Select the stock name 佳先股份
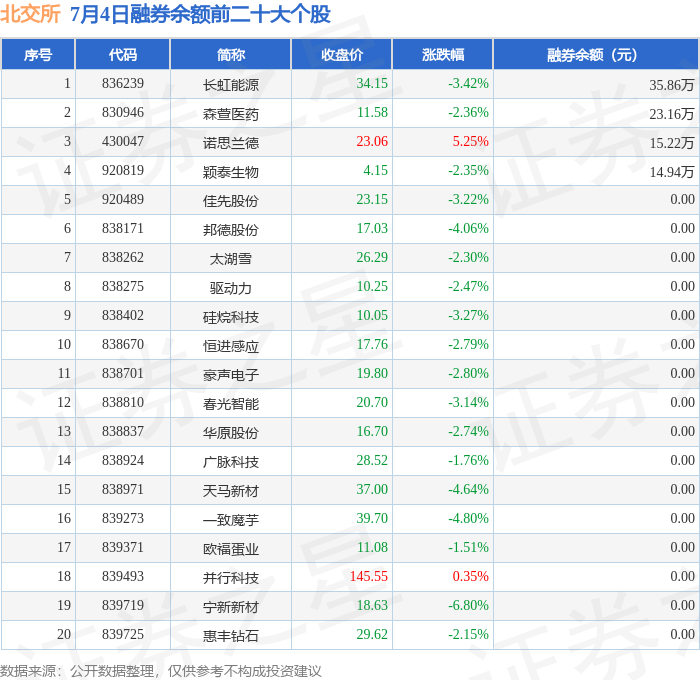Screen dimensions: 700x680 (231, 201)
